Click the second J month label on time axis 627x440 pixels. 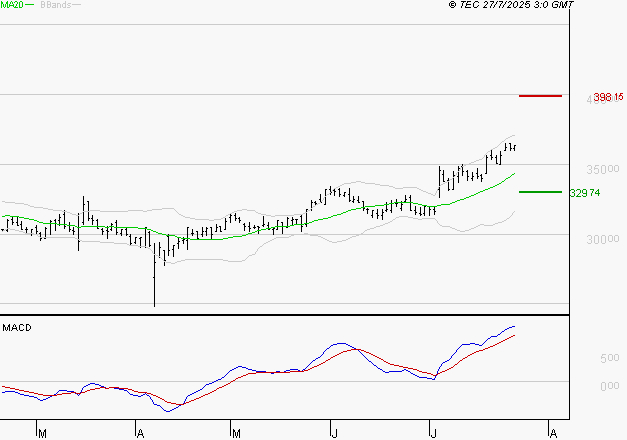pos(433,434)
